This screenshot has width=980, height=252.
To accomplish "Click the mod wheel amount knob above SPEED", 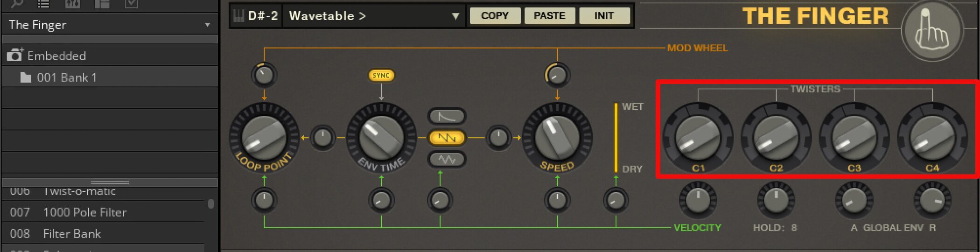I will [557, 75].
